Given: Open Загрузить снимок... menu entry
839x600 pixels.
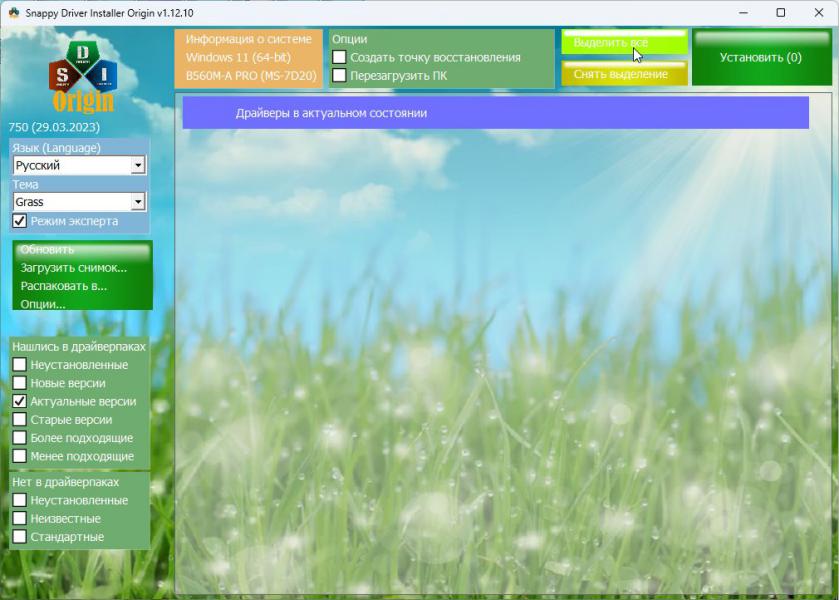Looking at the screenshot, I should [73, 268].
